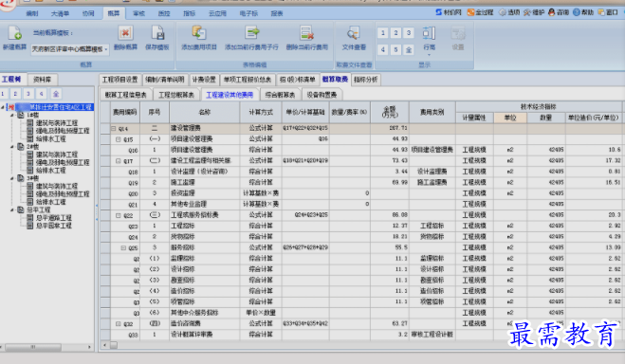The height and width of the screenshot is (364, 625).
Task: Click the table's horizontal scrollbar left arrow
Action: [105, 345]
